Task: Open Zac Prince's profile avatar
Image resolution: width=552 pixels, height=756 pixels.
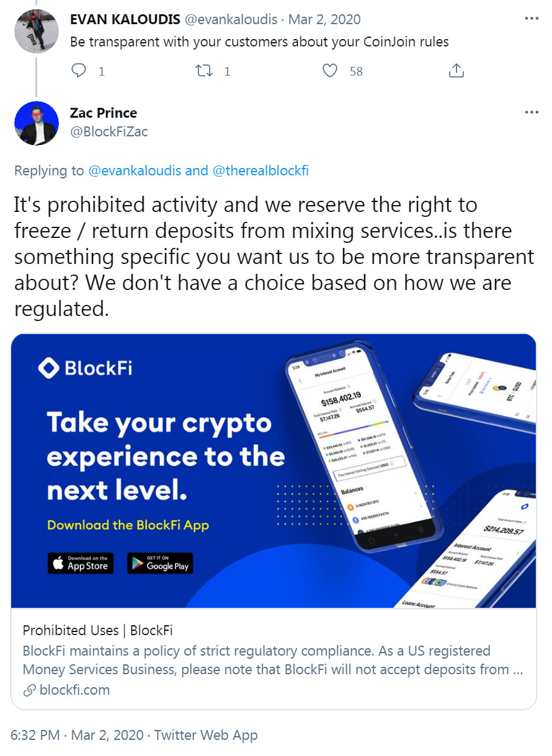Action: point(36,124)
